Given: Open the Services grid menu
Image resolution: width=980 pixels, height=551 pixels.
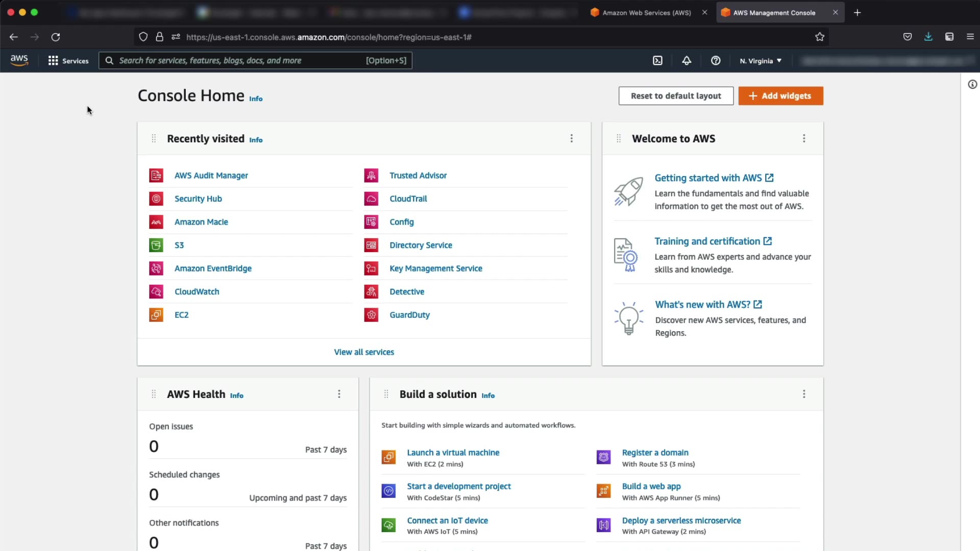Looking at the screenshot, I should (x=68, y=61).
